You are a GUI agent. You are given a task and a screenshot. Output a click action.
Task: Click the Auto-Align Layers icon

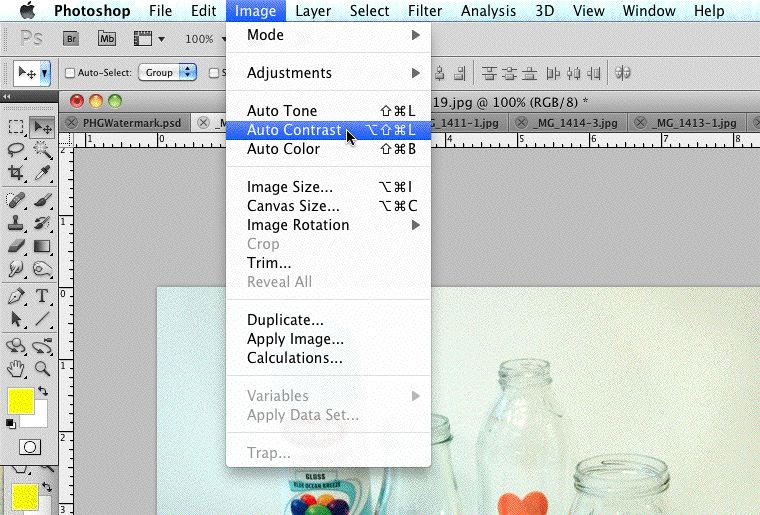pos(623,73)
